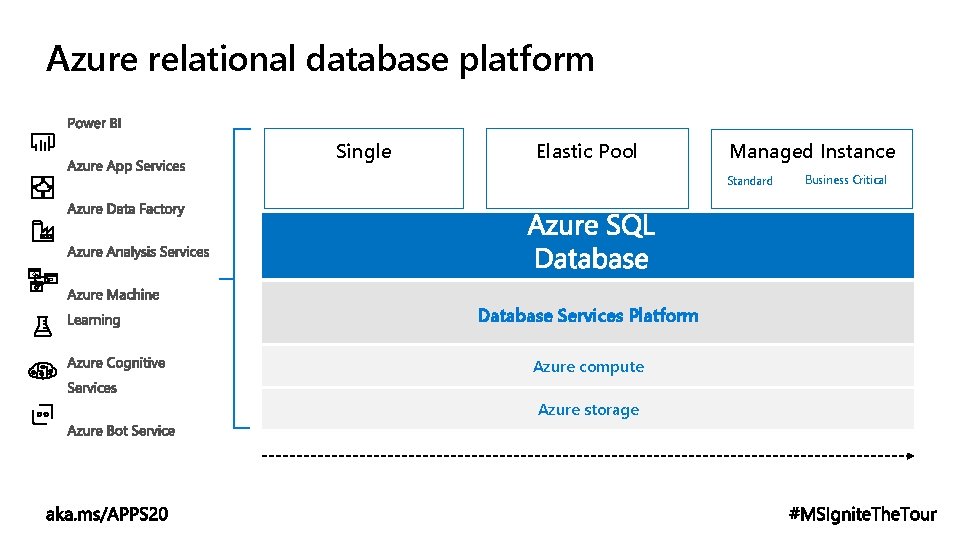
Task: Select the Managed Instance box
Action: [x=812, y=168]
